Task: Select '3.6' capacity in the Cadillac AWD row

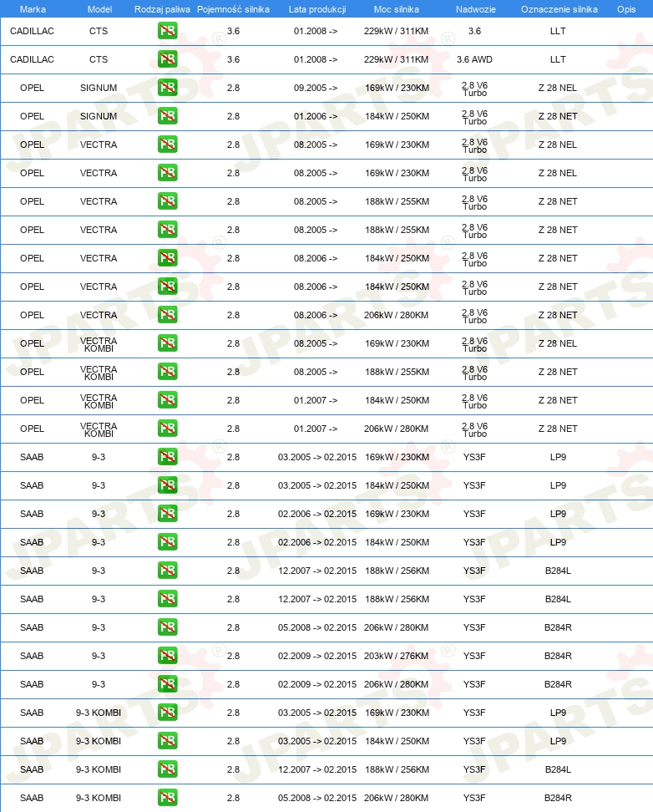Action: coord(233,59)
